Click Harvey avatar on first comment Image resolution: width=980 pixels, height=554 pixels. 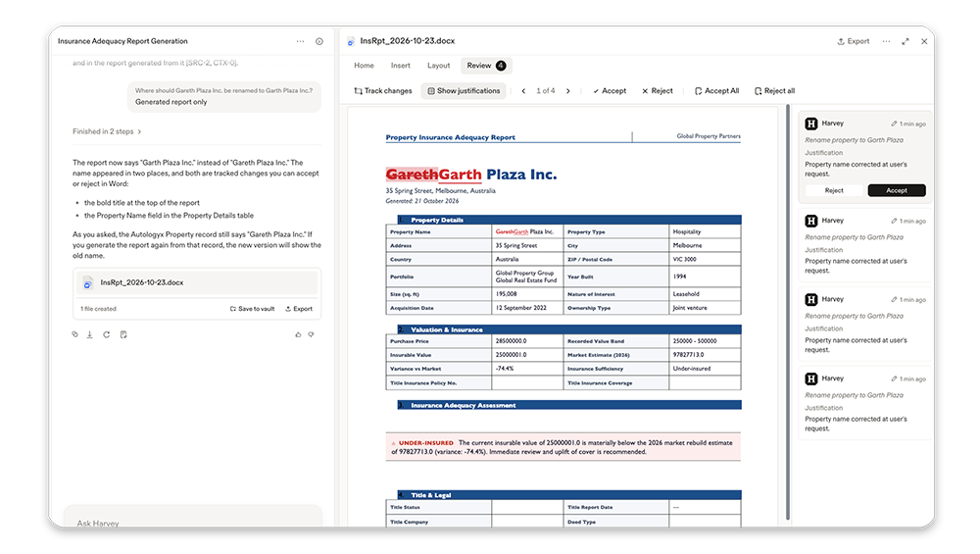click(x=811, y=124)
